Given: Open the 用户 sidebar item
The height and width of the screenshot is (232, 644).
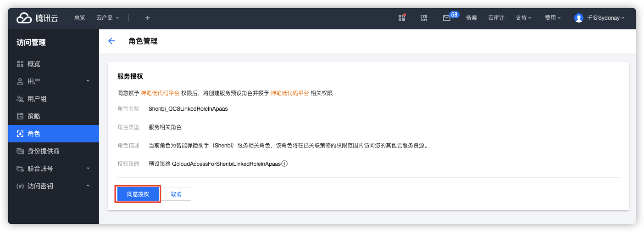Looking at the screenshot, I should 53,81.
